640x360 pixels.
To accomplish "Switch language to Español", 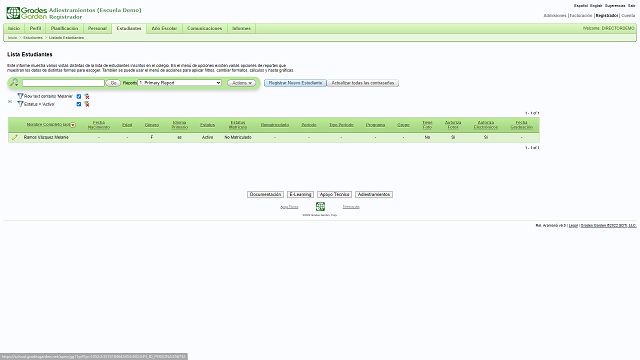I will (x=581, y=6).
